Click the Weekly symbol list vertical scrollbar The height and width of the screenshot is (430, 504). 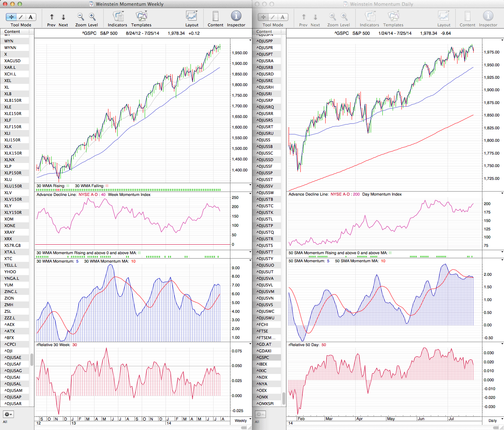point(32,359)
